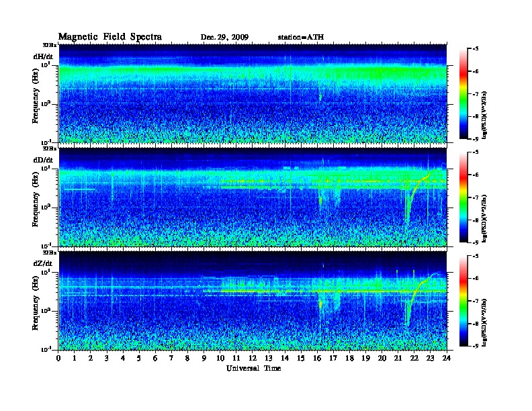Click hour tick label 8 on the time axis
This screenshot has height=411, width=532.
click(187, 359)
